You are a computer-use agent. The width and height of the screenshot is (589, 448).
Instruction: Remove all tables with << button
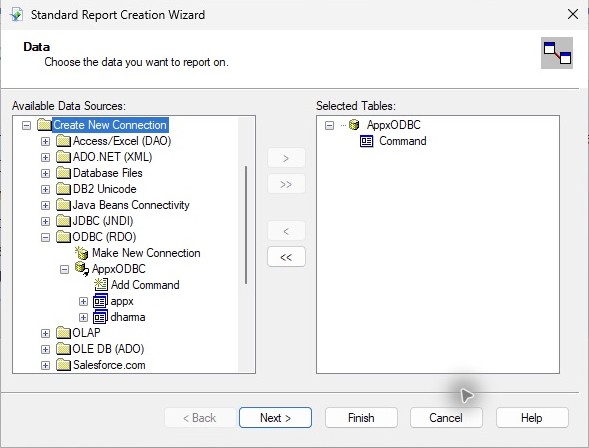286,257
